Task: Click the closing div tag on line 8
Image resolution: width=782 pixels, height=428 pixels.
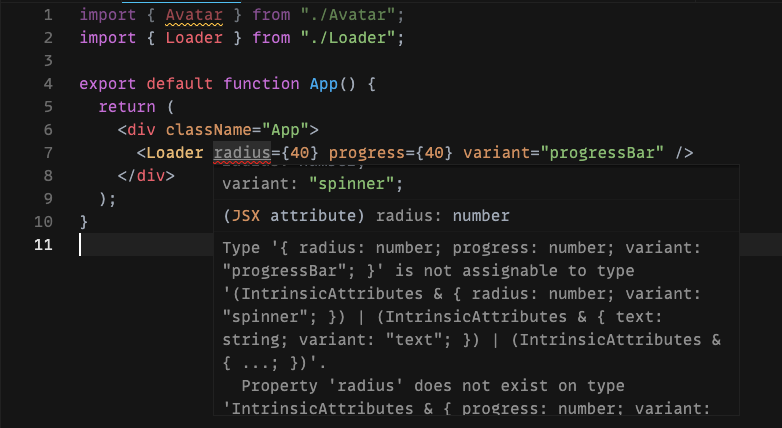Action: [146, 176]
